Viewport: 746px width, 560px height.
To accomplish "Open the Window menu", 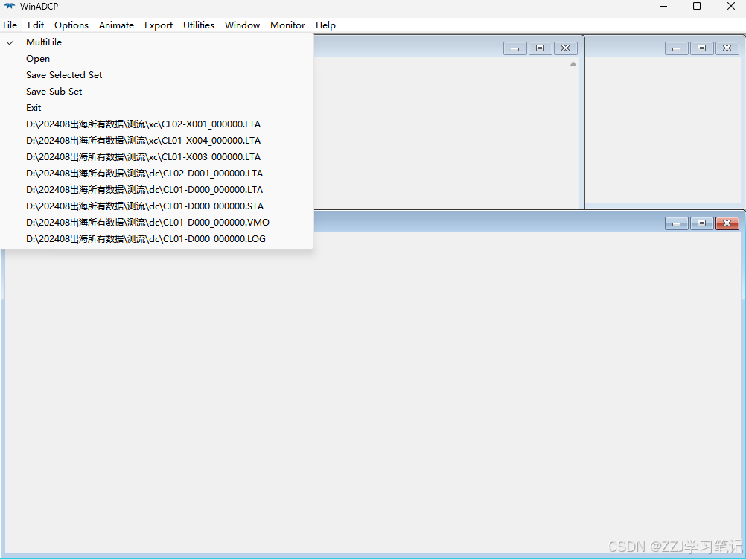I will pyautogui.click(x=242, y=25).
